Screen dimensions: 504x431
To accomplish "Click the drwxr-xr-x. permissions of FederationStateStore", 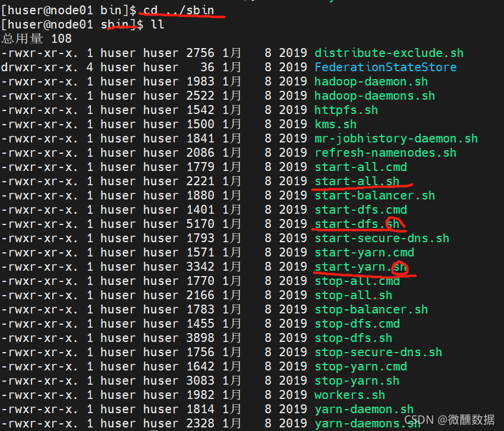I will [x=40, y=67].
